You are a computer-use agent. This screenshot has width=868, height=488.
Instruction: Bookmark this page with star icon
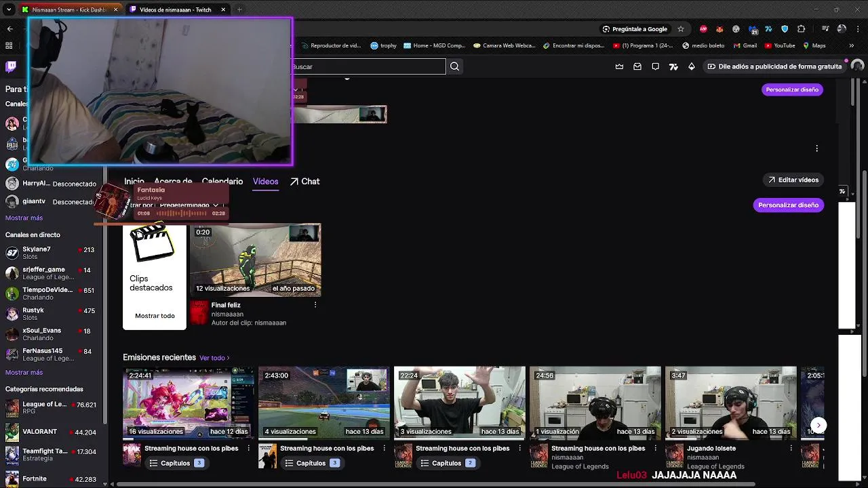[681, 29]
